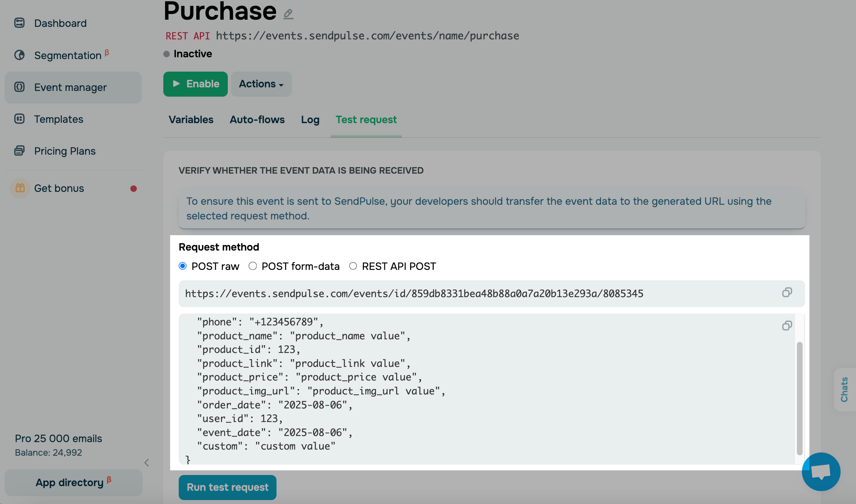The image size is (856, 504).
Task: Click the Segmentation pie chart icon
Action: coord(19,55)
